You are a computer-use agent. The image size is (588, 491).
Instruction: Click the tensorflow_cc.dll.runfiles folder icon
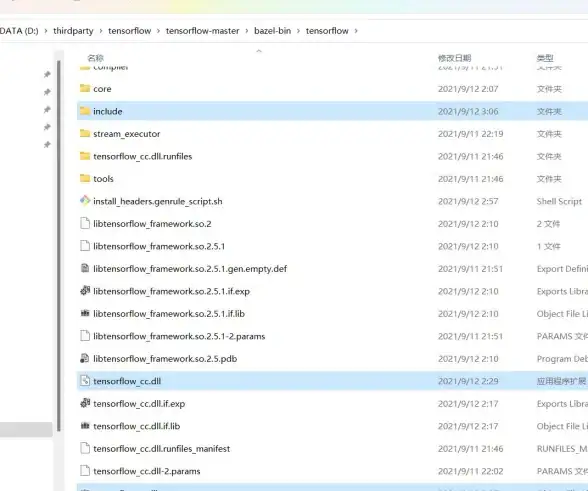tap(85, 156)
